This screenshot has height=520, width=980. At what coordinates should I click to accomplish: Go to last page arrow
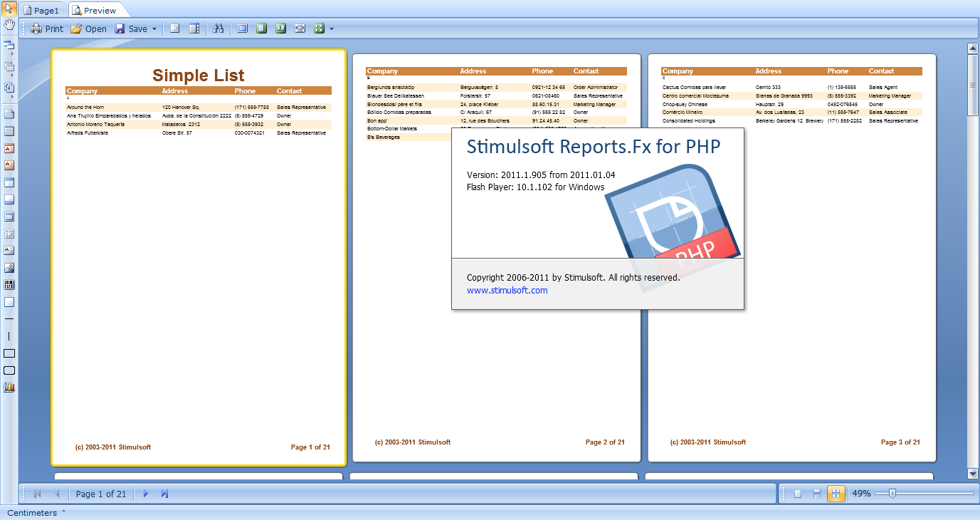click(164, 494)
